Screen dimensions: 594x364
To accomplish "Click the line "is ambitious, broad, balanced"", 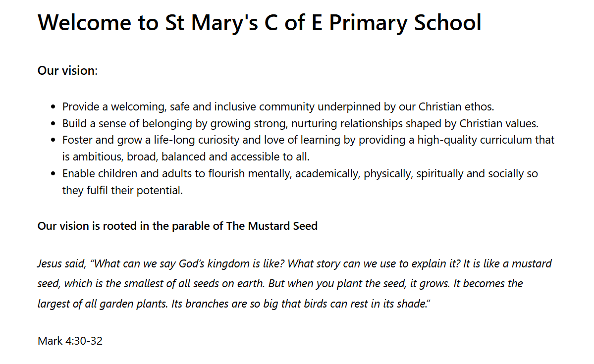I will [x=185, y=157].
